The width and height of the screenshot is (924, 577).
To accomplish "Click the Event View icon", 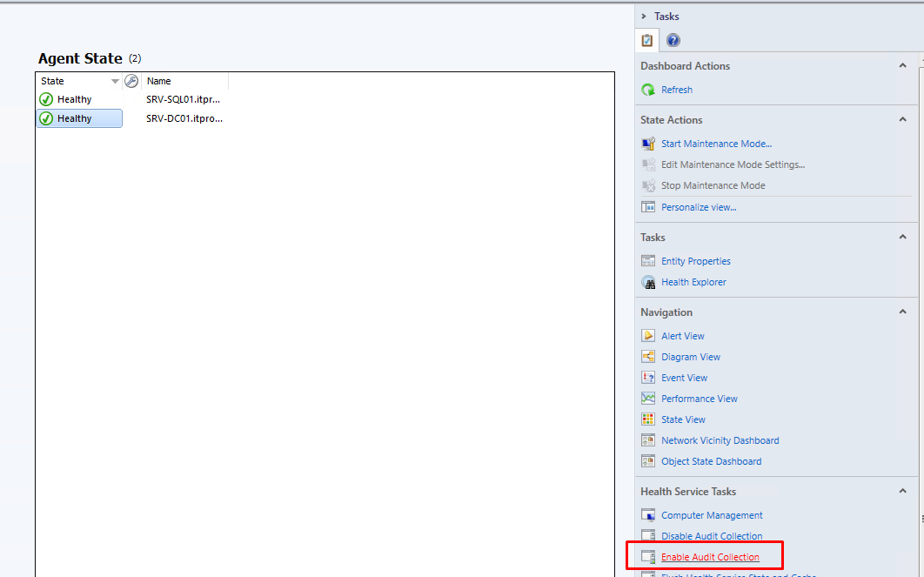I will coord(648,378).
